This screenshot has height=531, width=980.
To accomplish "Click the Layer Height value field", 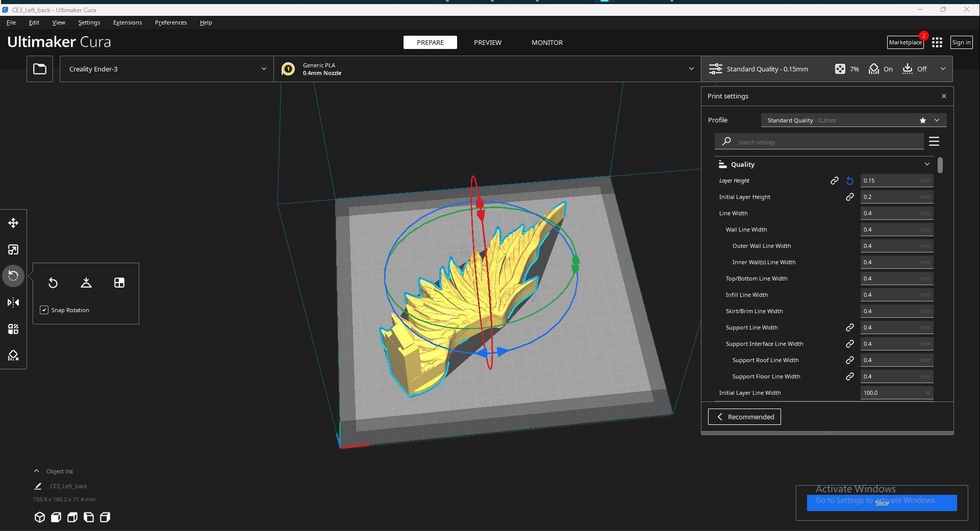I will point(897,181).
